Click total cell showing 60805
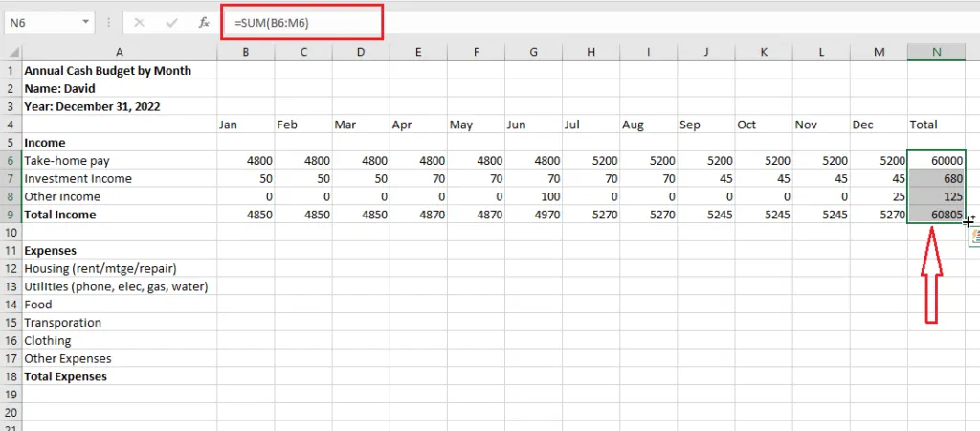 coord(936,215)
